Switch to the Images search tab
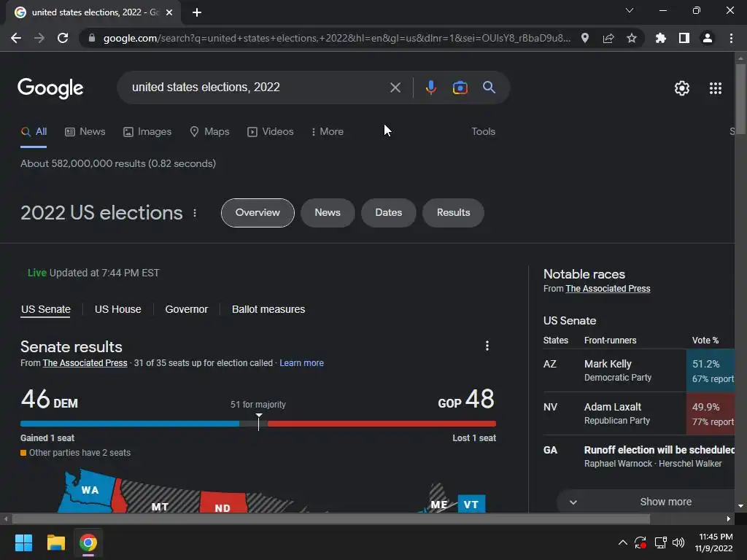 coord(147,131)
